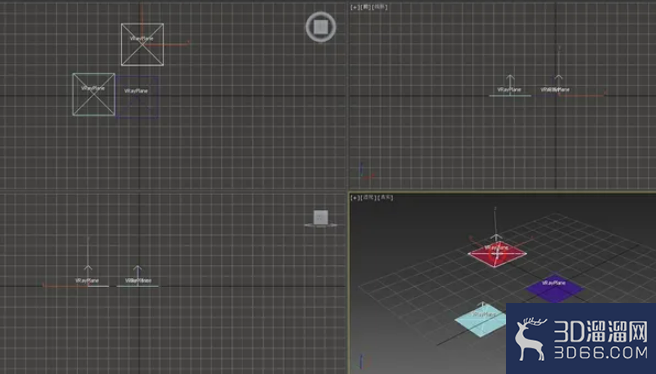Open the [+] menu of the perspective viewport
656x374 pixels.
355,197
